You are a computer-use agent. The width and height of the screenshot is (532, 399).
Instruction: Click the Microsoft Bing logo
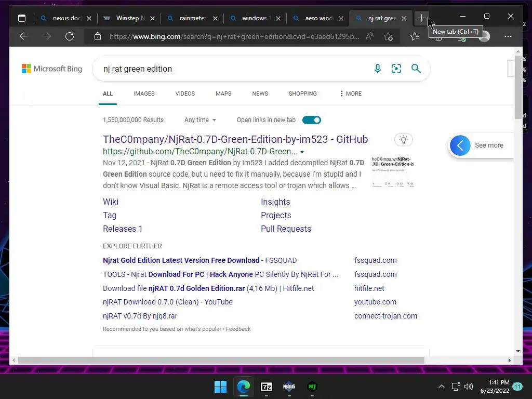52,69
